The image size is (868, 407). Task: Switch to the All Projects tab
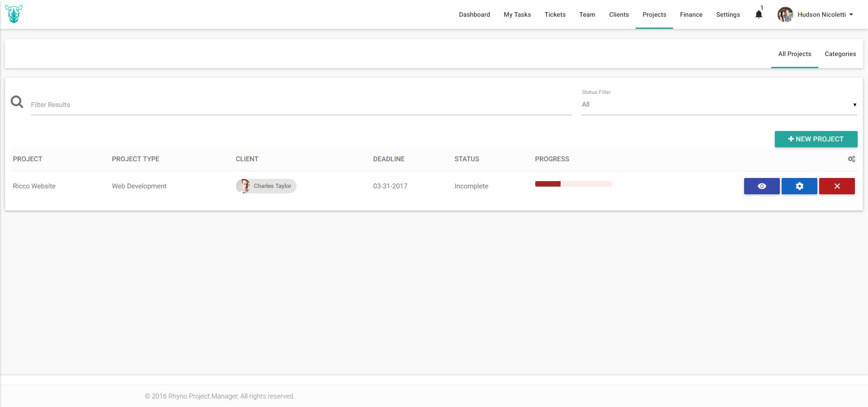(x=794, y=54)
